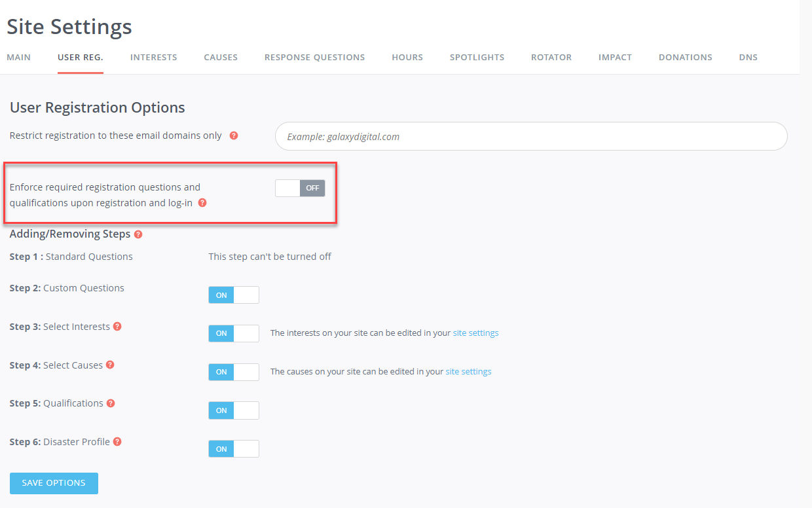Click the 'Step 2: Custom Questions' label
This screenshot has height=508, width=812.
coord(67,288)
